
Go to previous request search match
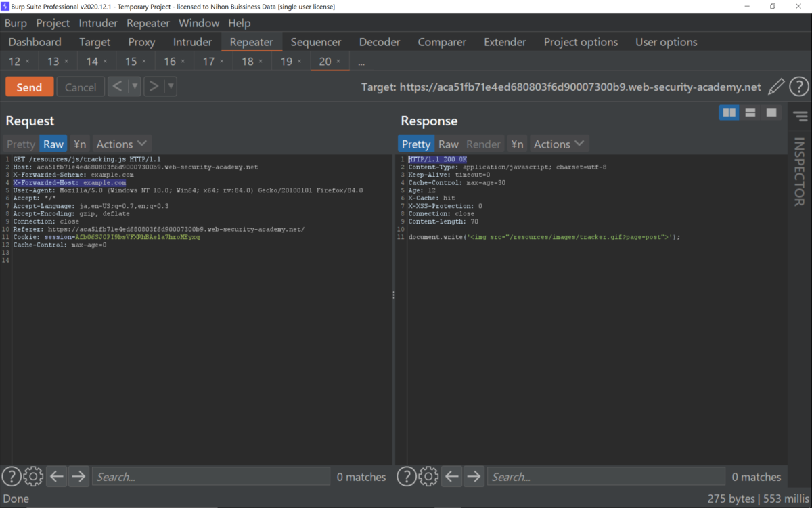click(x=57, y=477)
